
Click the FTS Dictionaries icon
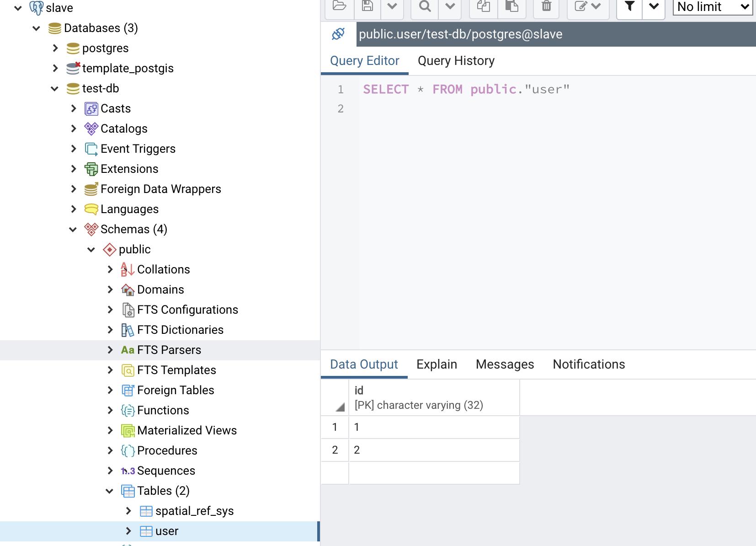pos(128,330)
